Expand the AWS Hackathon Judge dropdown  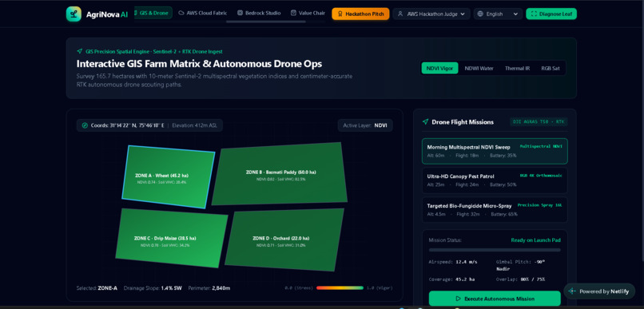(x=431, y=14)
